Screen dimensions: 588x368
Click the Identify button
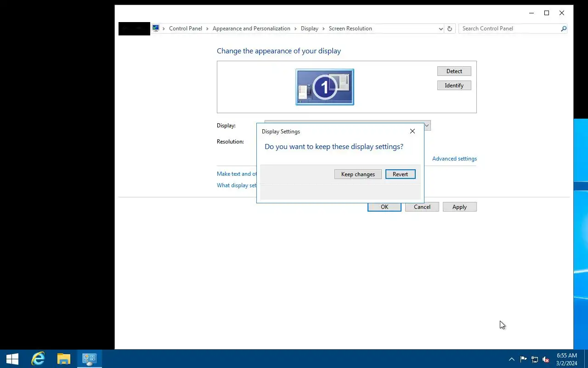(x=454, y=86)
